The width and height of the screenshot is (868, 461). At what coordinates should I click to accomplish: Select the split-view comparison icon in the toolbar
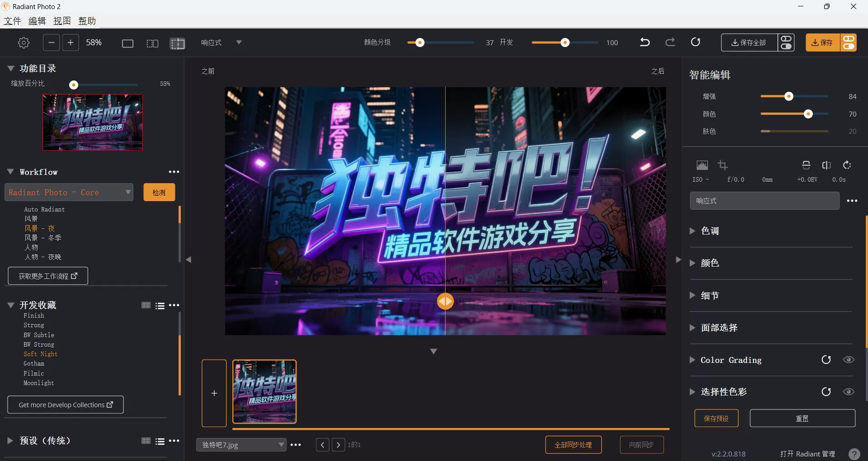(x=177, y=43)
